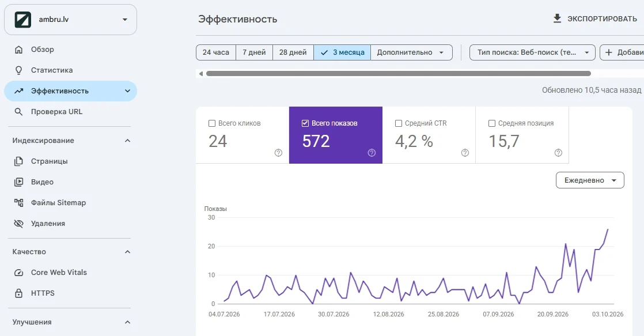644x336 pixels.
Task: Click help icon on Средний CTR card
Action: click(465, 153)
